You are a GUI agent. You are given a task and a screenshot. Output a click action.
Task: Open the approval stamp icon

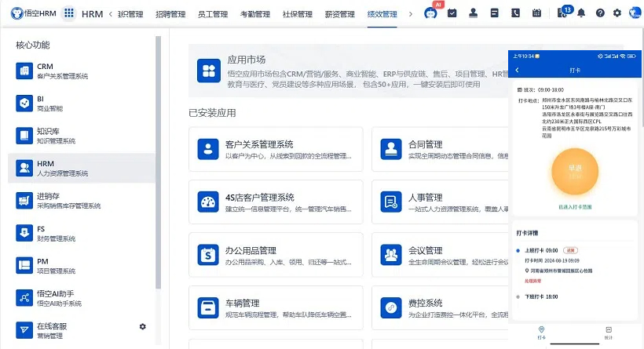click(x=473, y=13)
